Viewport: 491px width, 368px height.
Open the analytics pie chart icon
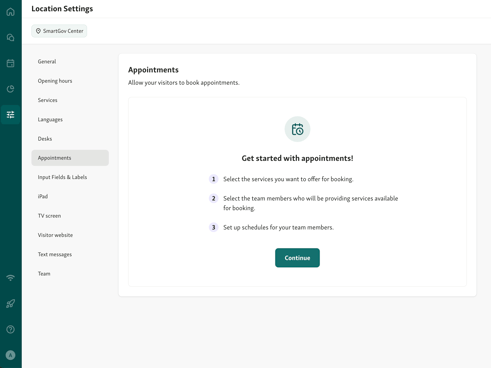pos(11,89)
